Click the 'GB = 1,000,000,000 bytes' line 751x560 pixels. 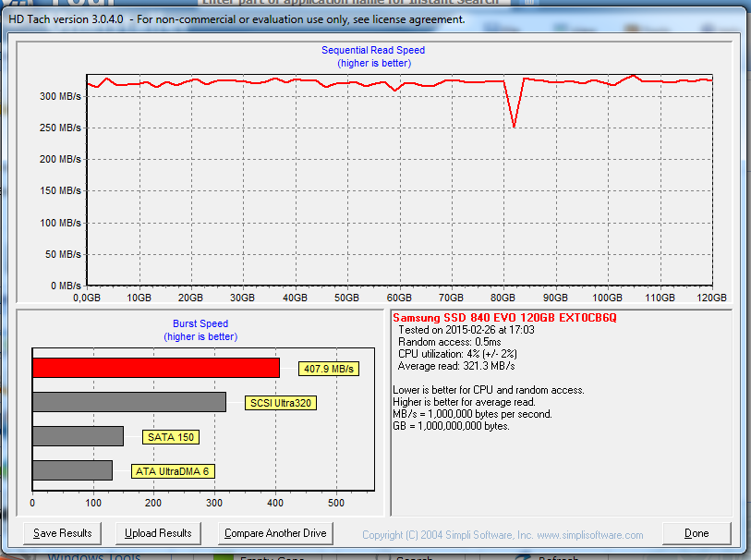[451, 426]
